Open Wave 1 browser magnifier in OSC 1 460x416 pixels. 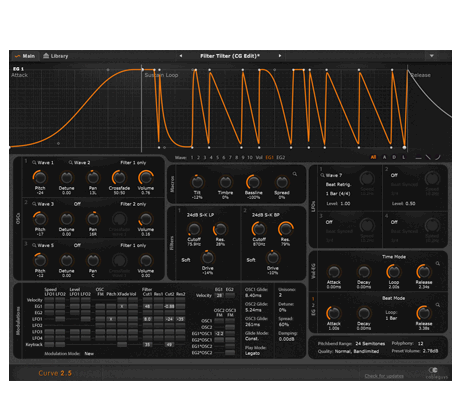point(34,163)
